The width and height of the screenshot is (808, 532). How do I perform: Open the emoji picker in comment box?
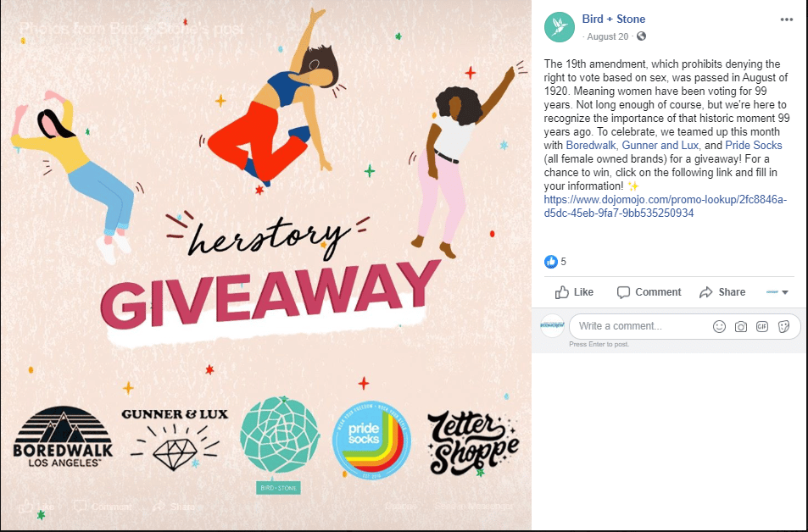[719, 326]
